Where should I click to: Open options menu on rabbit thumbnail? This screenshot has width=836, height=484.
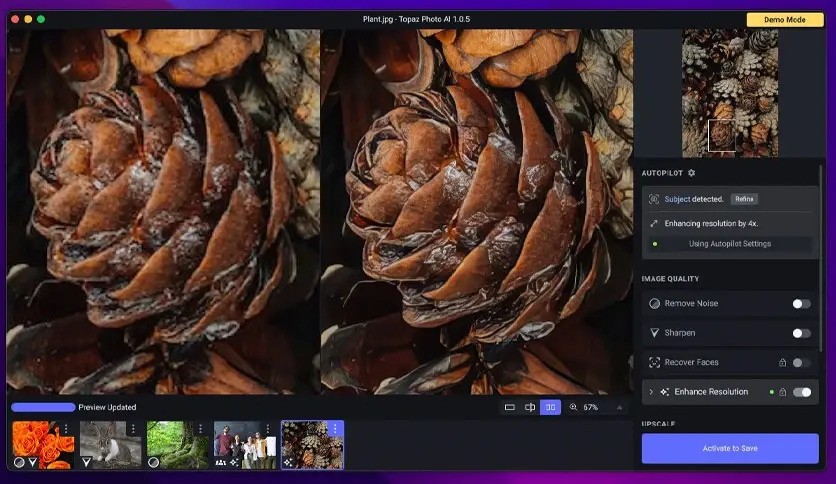tap(133, 429)
